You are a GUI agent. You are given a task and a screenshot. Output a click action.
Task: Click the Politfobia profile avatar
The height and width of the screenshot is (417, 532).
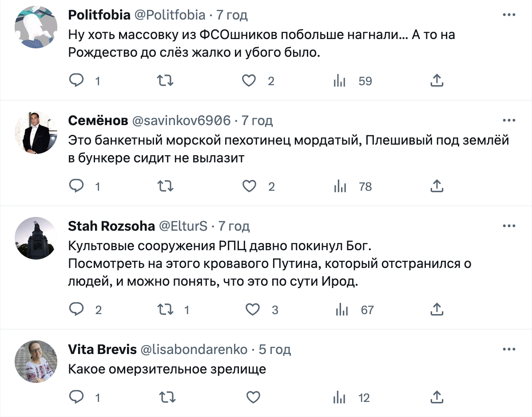click(36, 27)
